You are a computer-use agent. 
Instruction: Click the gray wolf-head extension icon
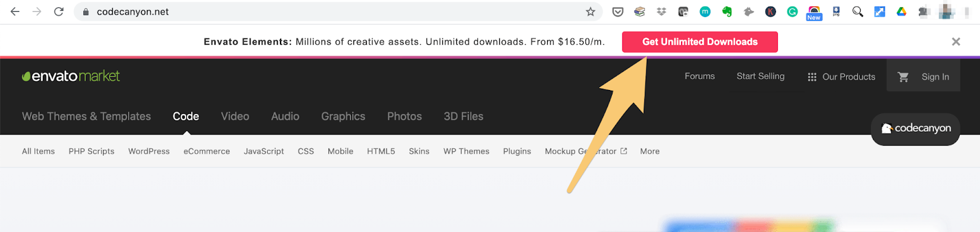click(748, 12)
